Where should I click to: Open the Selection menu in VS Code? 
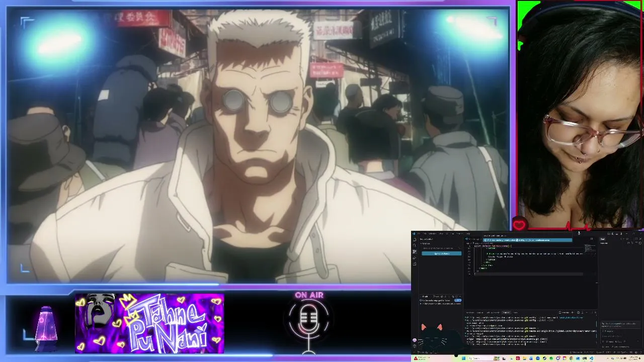point(432,233)
